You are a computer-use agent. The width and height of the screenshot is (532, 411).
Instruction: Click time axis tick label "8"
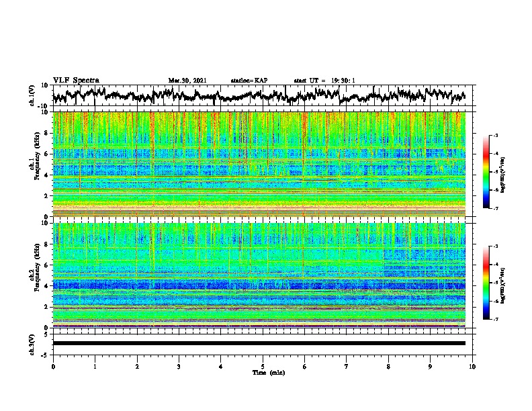[388, 367]
